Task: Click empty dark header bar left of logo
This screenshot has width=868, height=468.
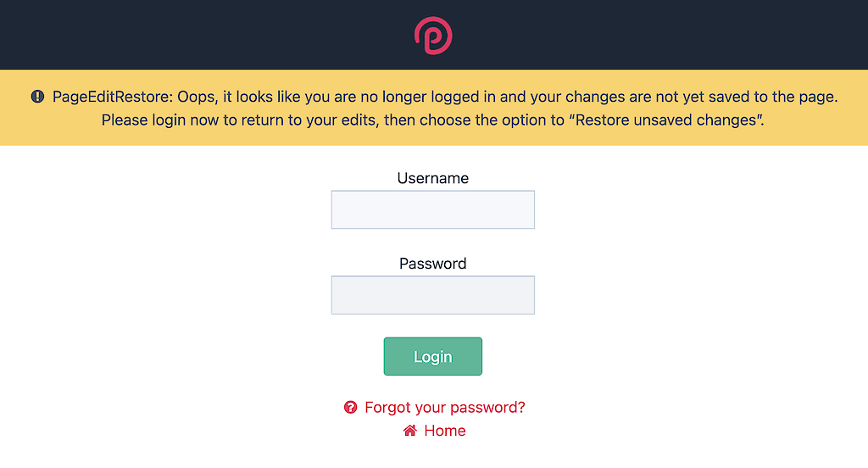Action: 205,35
